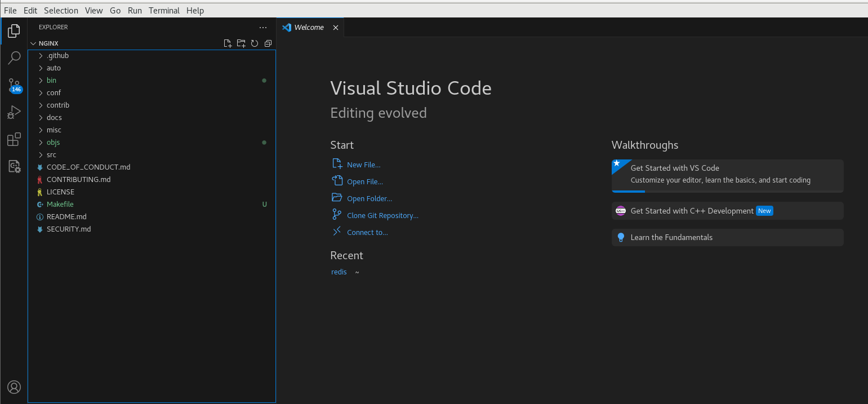Open the Terminal menu
Screen dimensions: 868x404
164,10
